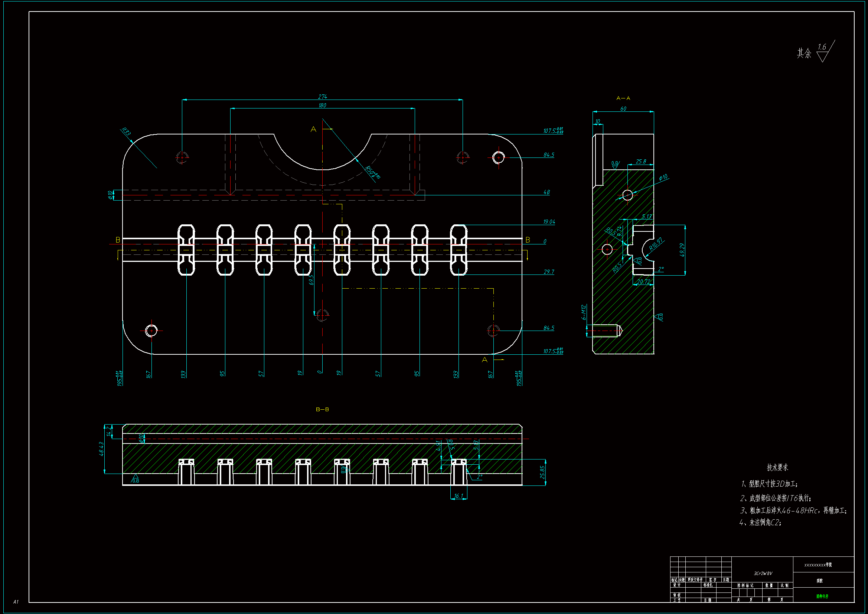This screenshot has width=868, height=614.
Task: Select the 49.29 vertical dimension
Action: coord(682,250)
